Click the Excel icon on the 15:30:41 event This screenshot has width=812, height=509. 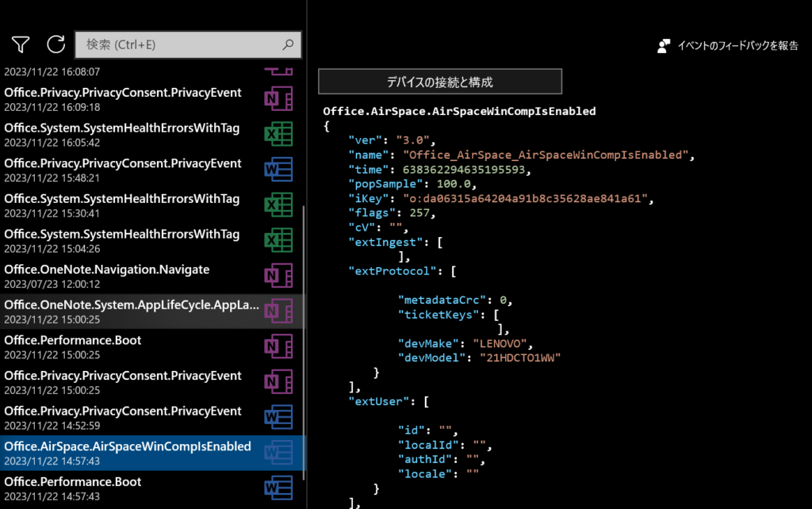point(278,205)
